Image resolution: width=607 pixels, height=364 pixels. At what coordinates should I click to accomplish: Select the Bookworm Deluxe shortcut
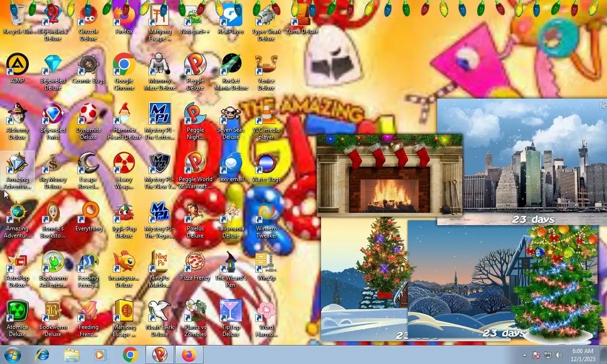(53, 318)
